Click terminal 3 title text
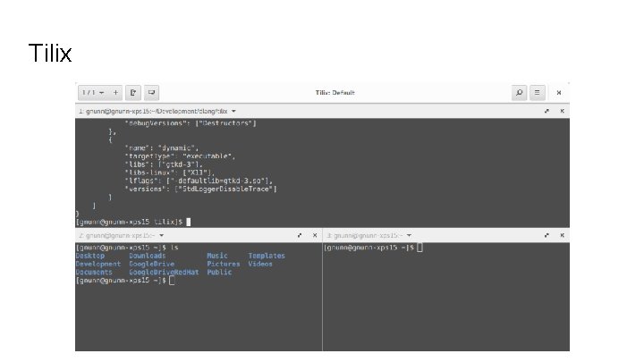The image size is (644, 362). pos(365,236)
